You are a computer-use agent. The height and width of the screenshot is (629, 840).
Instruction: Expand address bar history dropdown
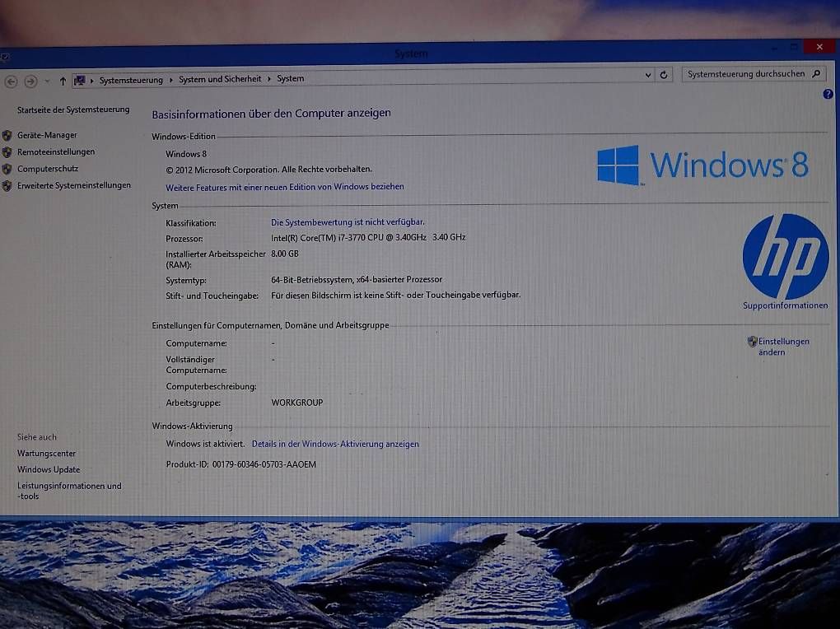coord(647,75)
